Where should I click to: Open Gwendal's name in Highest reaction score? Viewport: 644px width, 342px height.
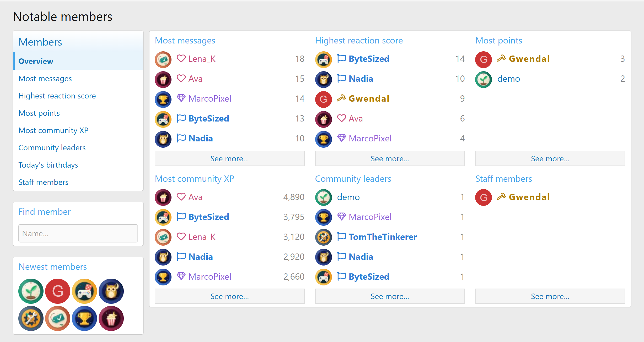(369, 98)
